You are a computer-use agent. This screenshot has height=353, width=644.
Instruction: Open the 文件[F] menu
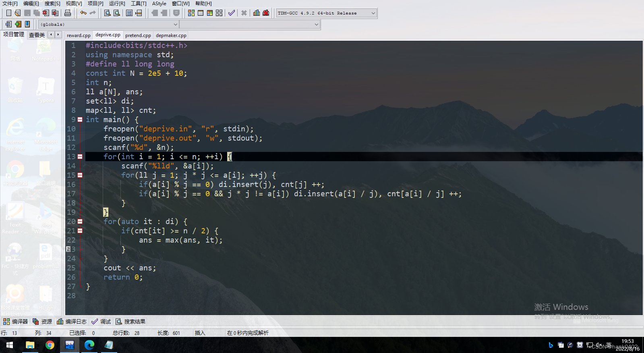tap(10, 3)
